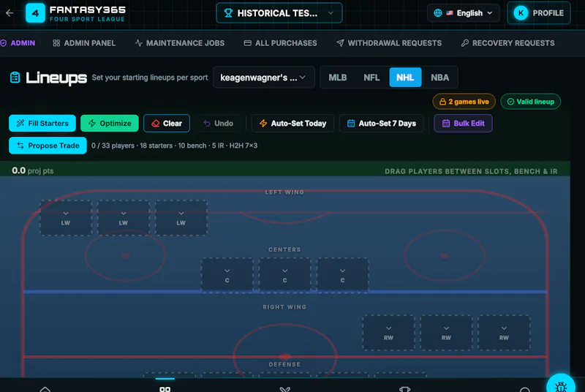Open the third LW slot

pyautogui.click(x=181, y=218)
